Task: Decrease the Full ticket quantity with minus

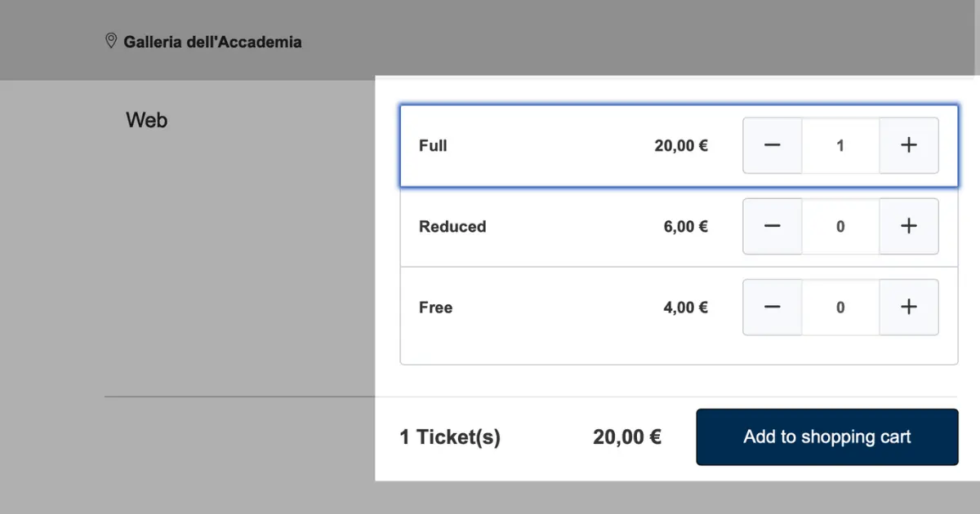Action: coord(773,146)
